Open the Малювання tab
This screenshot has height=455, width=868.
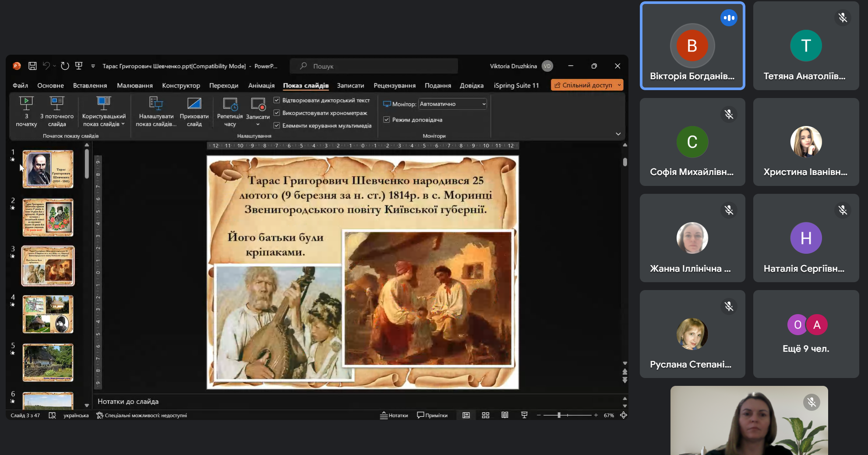[x=135, y=85]
